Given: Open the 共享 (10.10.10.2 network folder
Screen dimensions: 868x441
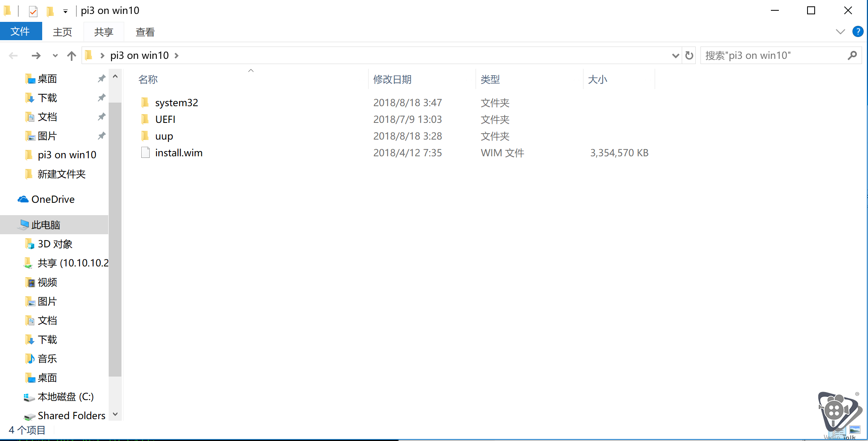Looking at the screenshot, I should (73, 263).
